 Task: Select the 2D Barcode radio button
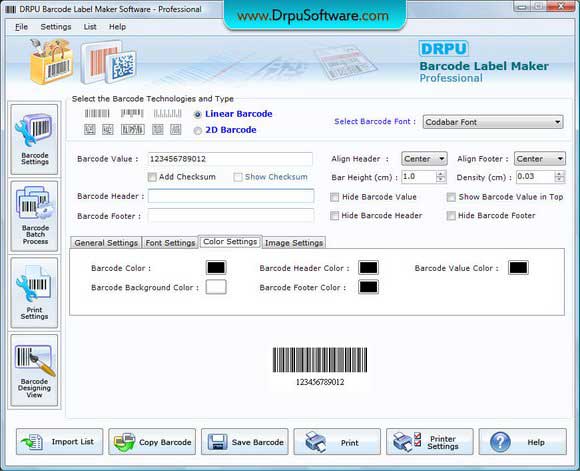pos(198,131)
